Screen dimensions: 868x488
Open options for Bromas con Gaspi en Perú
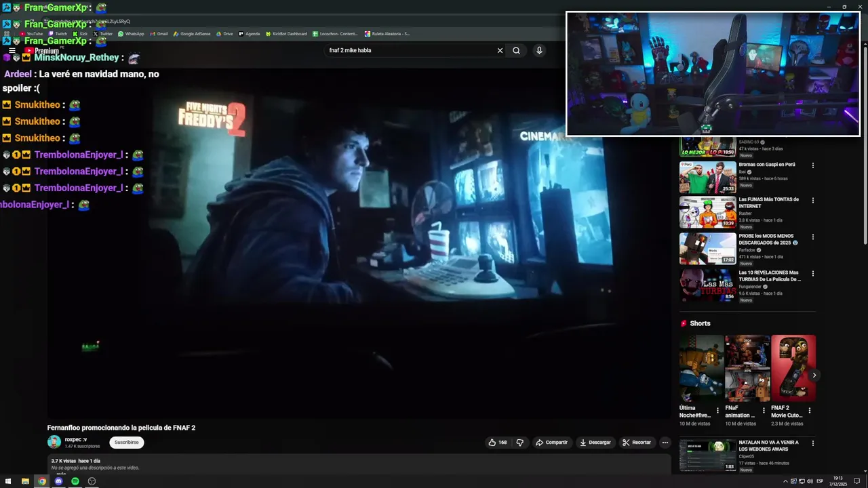click(x=812, y=165)
